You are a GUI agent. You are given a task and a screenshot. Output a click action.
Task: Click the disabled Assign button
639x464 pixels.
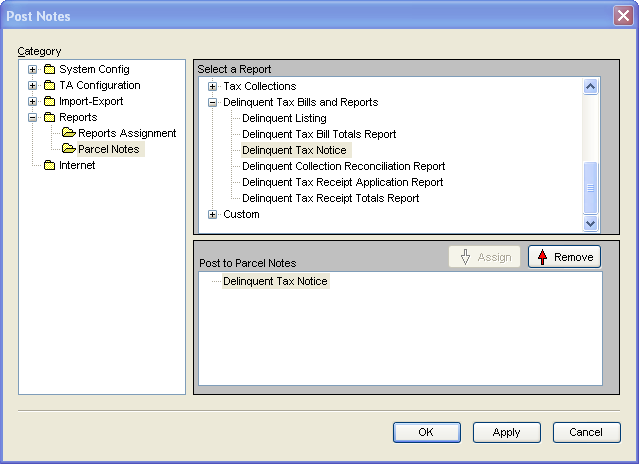point(484,257)
